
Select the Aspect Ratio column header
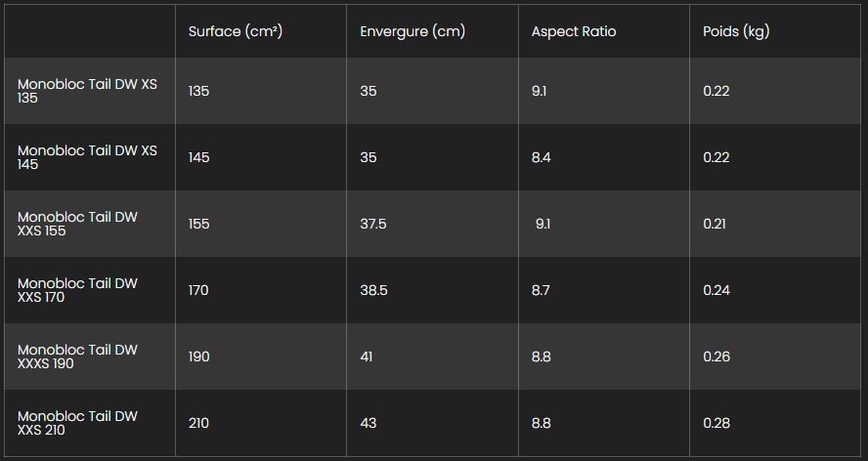point(574,31)
